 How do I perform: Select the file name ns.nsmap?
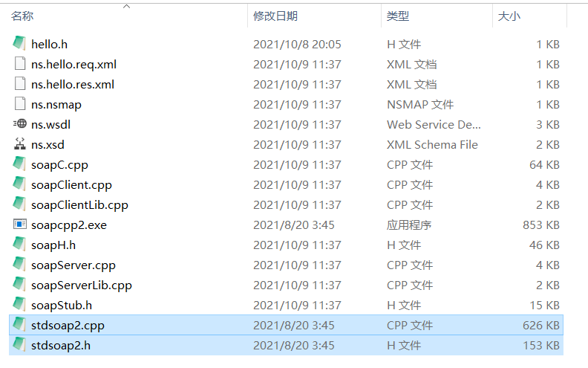pos(56,105)
